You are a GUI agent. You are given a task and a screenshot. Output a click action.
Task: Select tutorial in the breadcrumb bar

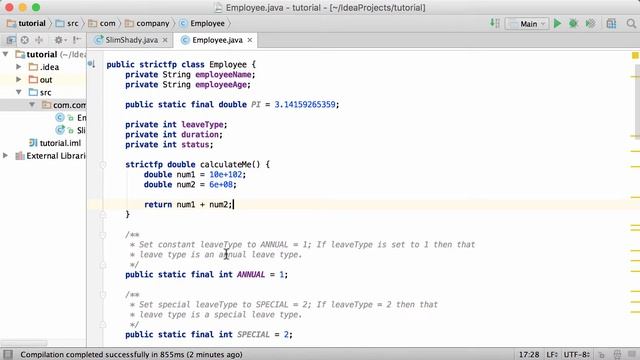click(27, 23)
